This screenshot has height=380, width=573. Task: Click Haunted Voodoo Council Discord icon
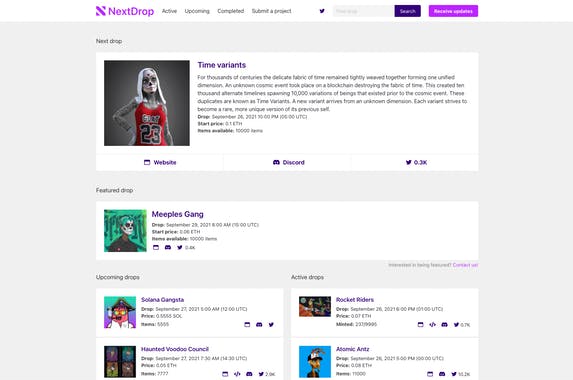pyautogui.click(x=249, y=374)
